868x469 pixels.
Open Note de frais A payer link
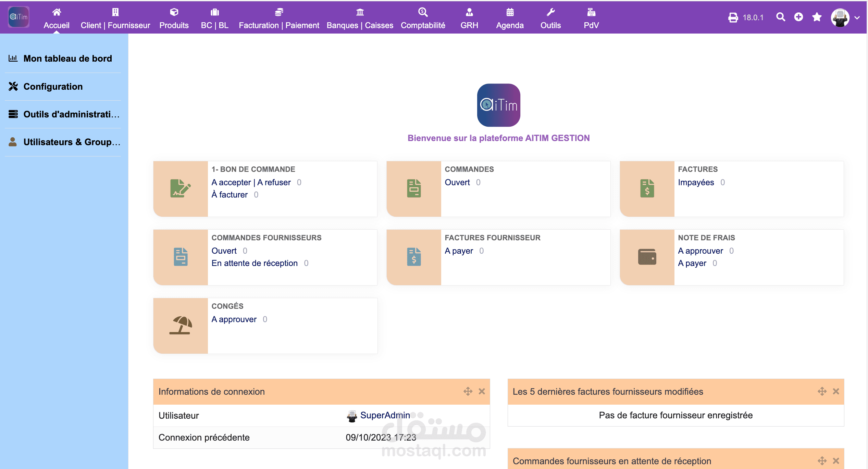692,263
